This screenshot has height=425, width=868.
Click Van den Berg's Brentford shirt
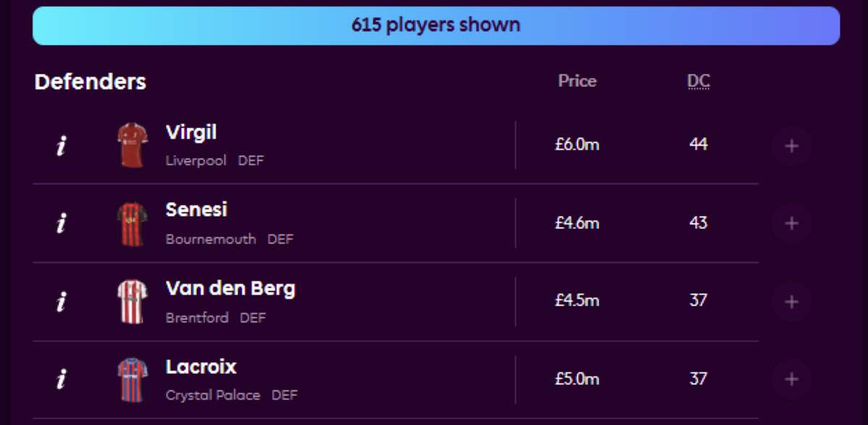click(x=132, y=302)
